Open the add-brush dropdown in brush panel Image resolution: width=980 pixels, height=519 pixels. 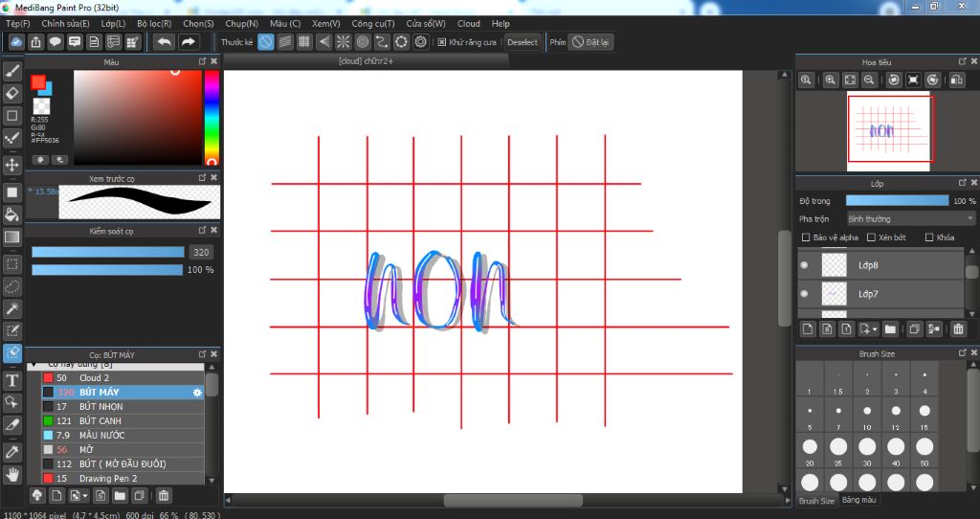[x=78, y=496]
